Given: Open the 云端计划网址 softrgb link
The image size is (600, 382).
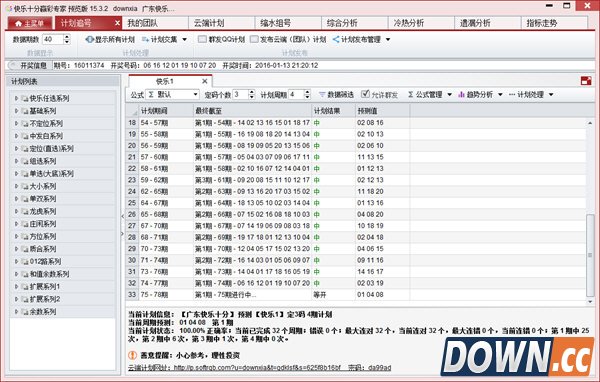Looking at the screenshot, I should click(257, 367).
